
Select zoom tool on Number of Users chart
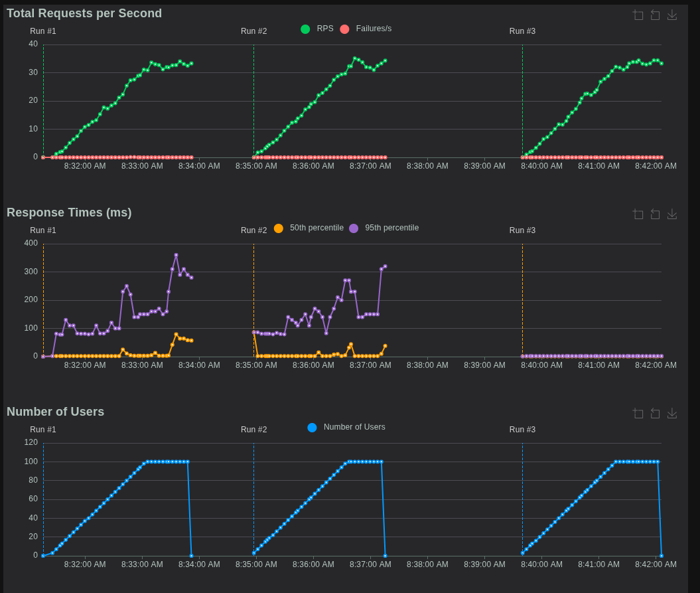point(638,413)
